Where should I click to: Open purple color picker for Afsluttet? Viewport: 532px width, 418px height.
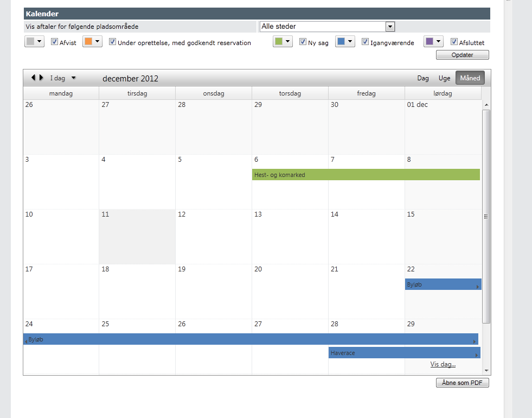point(433,41)
